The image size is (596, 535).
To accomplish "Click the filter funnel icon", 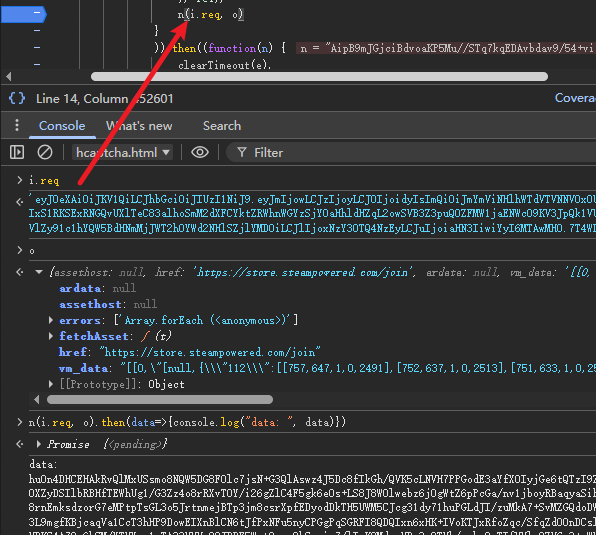I will [242, 153].
